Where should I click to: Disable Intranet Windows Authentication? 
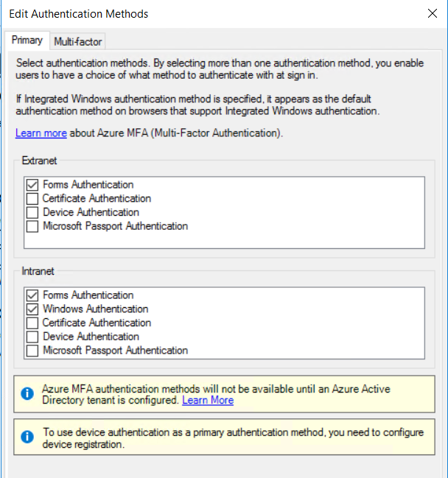(x=32, y=309)
